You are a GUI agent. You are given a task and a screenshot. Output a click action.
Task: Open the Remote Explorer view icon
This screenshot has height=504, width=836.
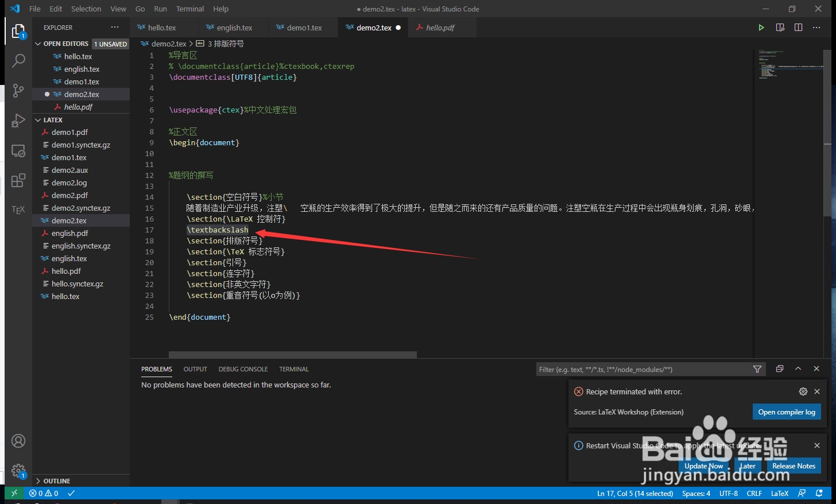click(18, 151)
